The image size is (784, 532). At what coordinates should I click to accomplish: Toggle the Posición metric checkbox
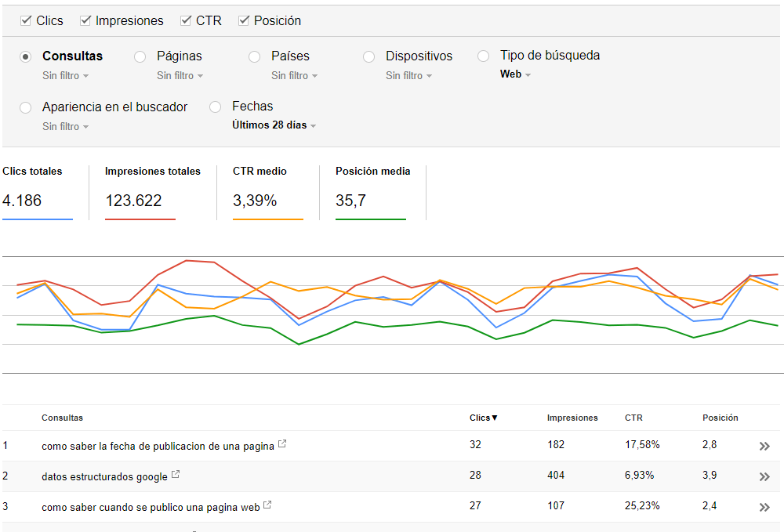(244, 20)
